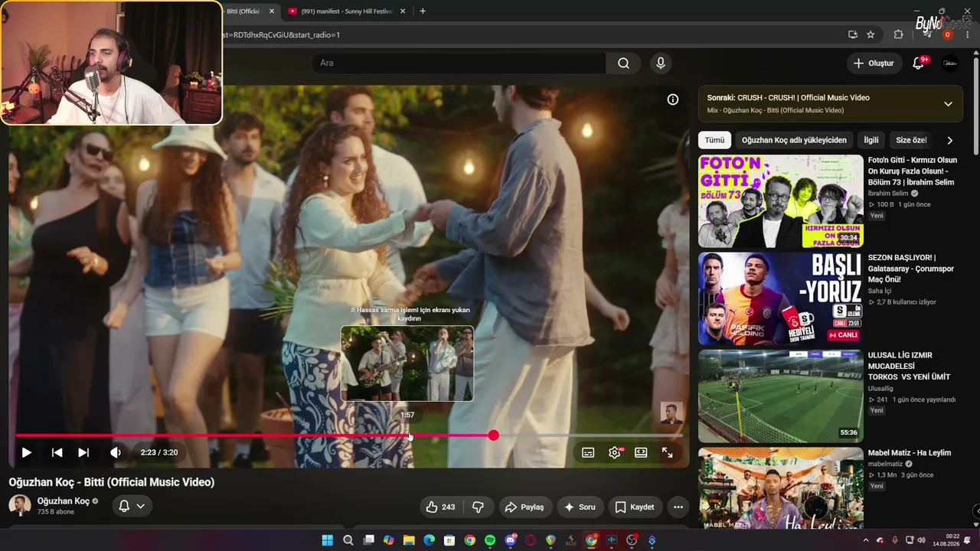This screenshot has width=980, height=551.
Task: Select the Tümü filter chip
Action: click(x=714, y=140)
